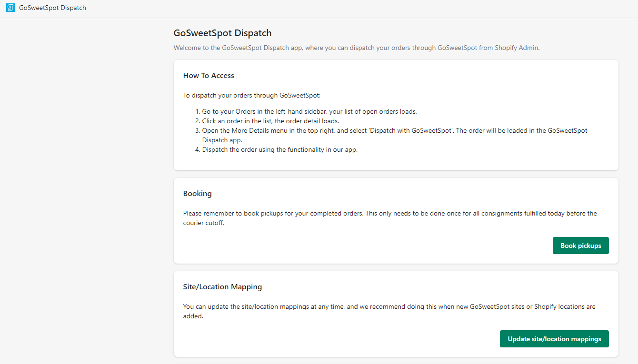Click Update site/location mappings button

coord(554,339)
